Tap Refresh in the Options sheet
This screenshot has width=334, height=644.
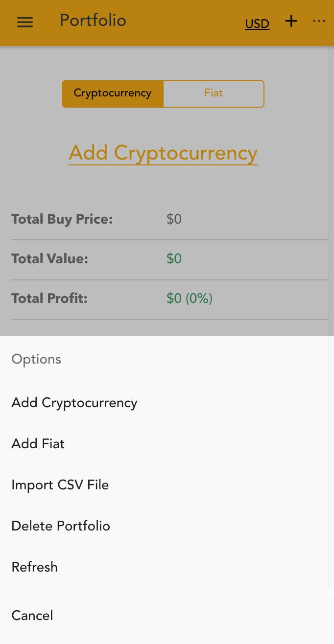tap(34, 567)
